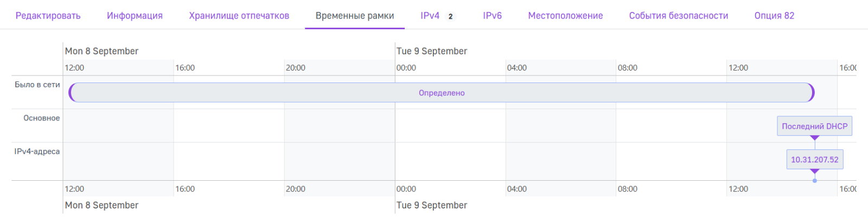Viewport: 868px width, 222px height.
Task: Switch to the IPv6 tab
Action: click(492, 16)
